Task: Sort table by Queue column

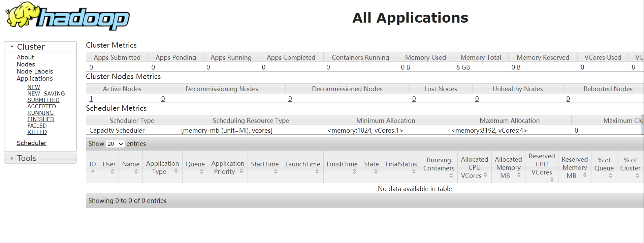Action: click(195, 167)
